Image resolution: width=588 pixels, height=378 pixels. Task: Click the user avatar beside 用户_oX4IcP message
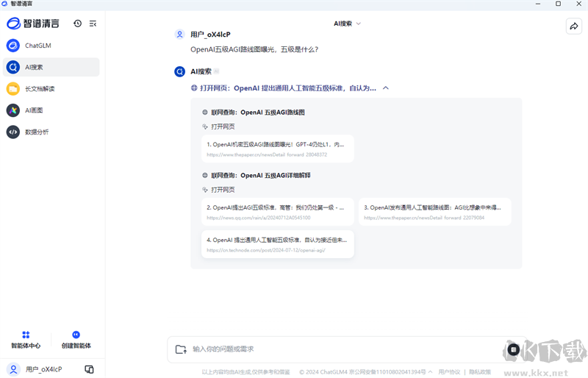(x=179, y=35)
